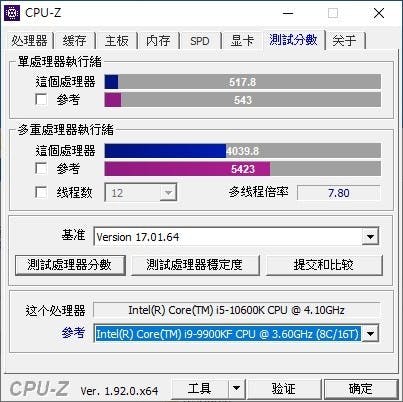Viewport: 403px width, 402px height.
Task: Open the 主板 tab
Action: pyautogui.click(x=116, y=41)
